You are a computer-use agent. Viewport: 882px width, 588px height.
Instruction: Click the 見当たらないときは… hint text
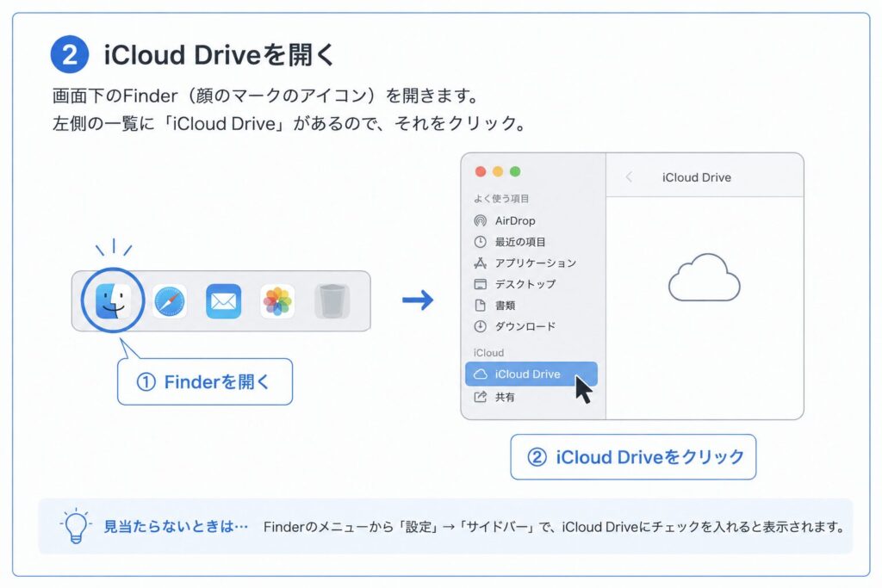click(x=176, y=527)
